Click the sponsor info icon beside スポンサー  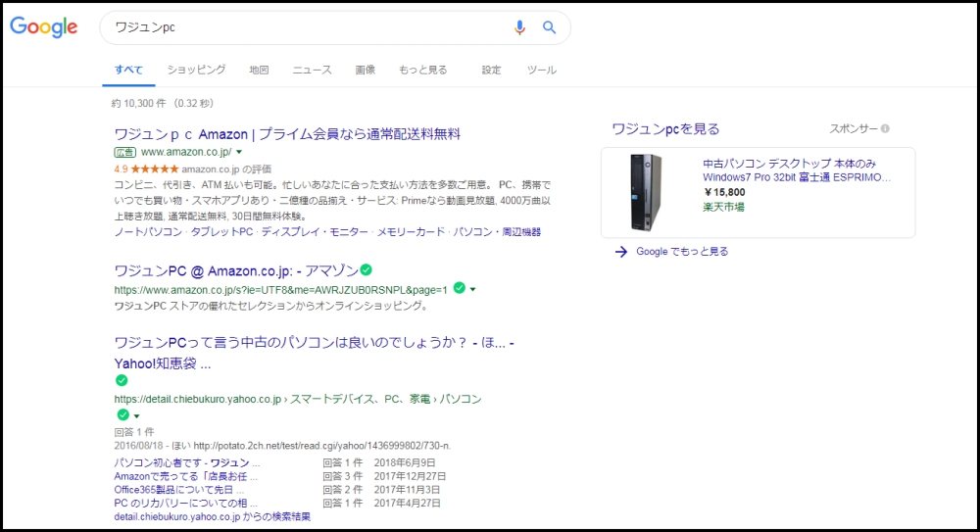click(885, 128)
